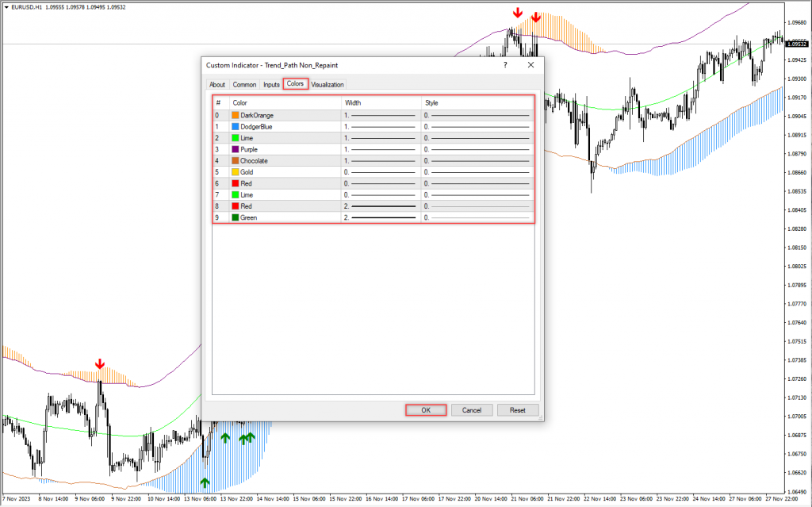Open style dropdown for Green row 9
The height and width of the screenshot is (507, 812).
click(477, 217)
